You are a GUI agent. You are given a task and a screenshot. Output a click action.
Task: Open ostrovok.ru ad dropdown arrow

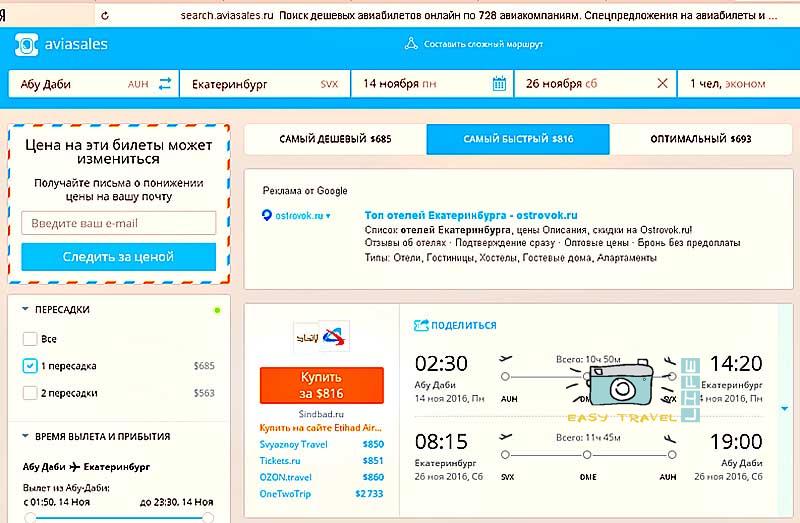pyautogui.click(x=328, y=216)
